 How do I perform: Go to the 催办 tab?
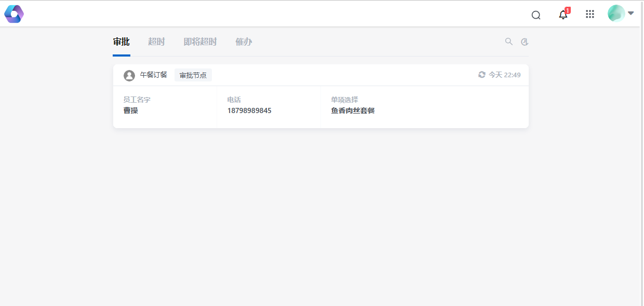point(244,42)
